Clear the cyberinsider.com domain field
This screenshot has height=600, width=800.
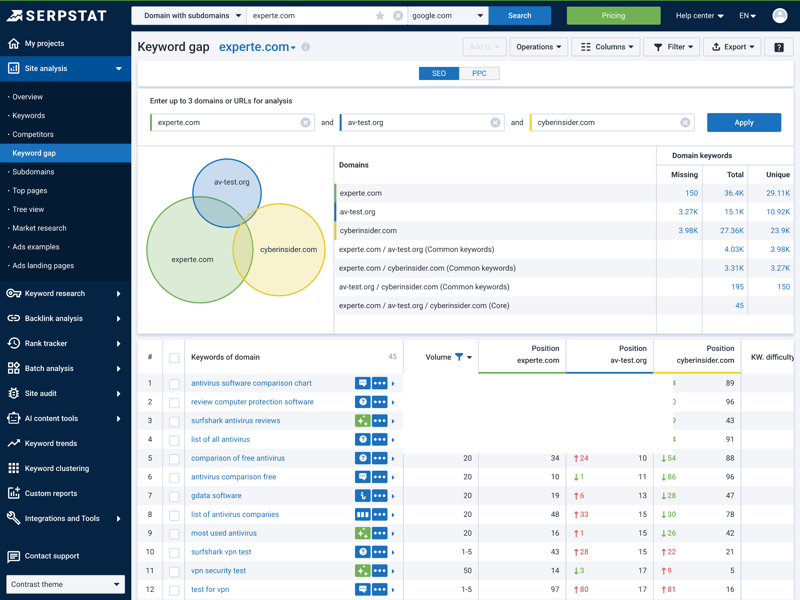tap(685, 123)
